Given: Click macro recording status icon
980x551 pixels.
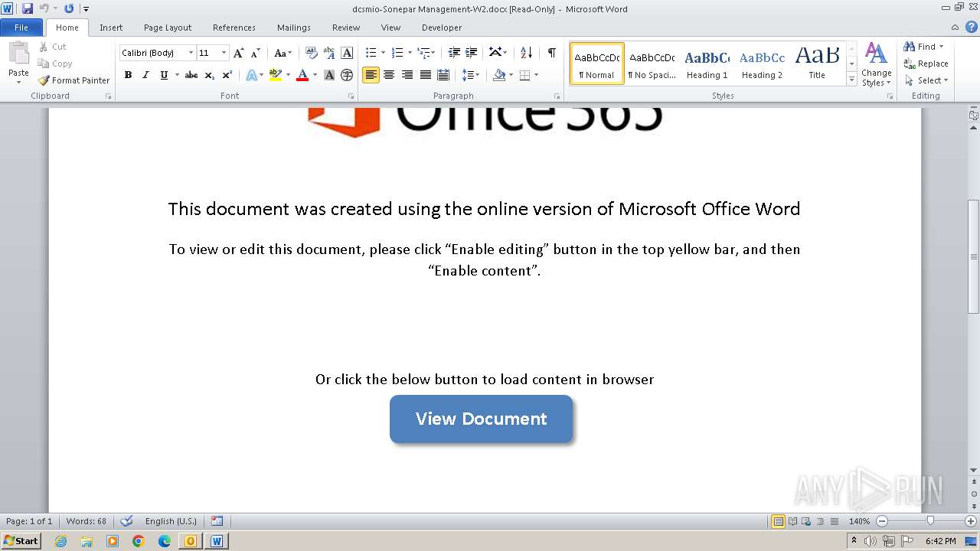Looking at the screenshot, I should coord(217,521).
